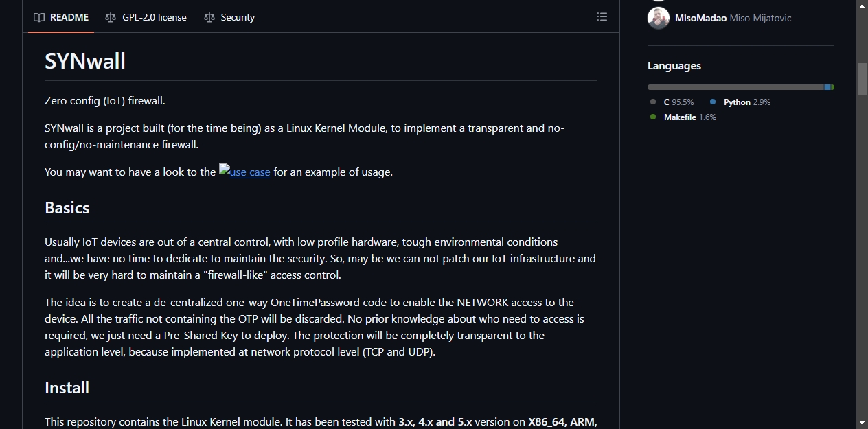Screen dimensions: 868x429
Task: Switch to the GPL-2.0 license tab
Action: (x=146, y=17)
